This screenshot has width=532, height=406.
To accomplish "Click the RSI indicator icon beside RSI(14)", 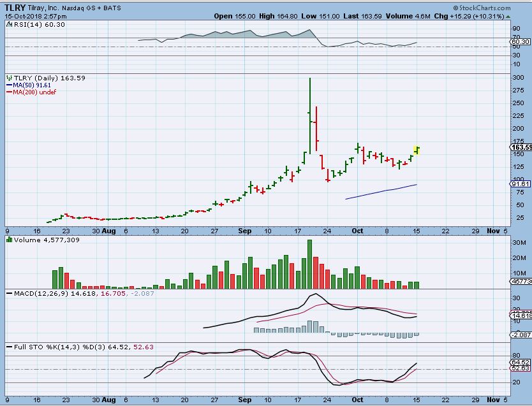I will click(10, 24).
